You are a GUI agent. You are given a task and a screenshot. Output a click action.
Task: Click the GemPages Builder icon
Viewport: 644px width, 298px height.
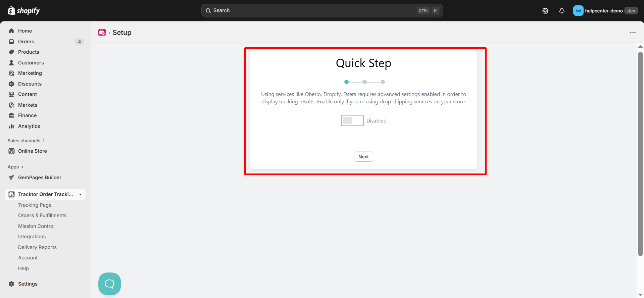tap(11, 178)
